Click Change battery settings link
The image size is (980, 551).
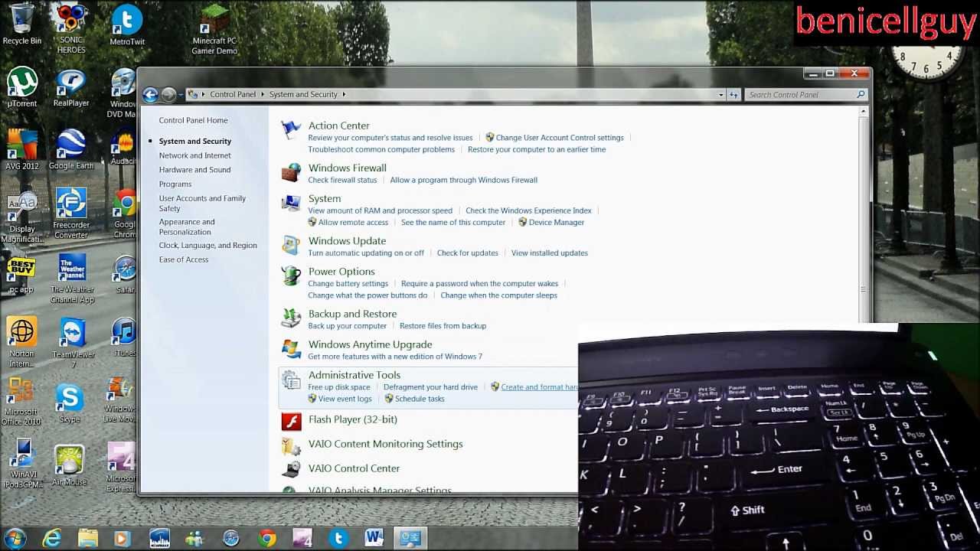348,284
